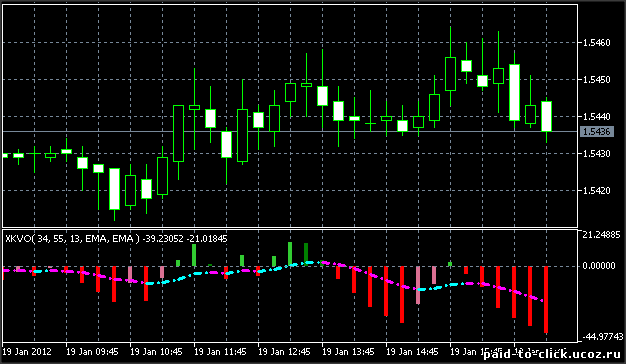
Task: Click the -44.97743 indicator scale value
Action: click(x=602, y=337)
